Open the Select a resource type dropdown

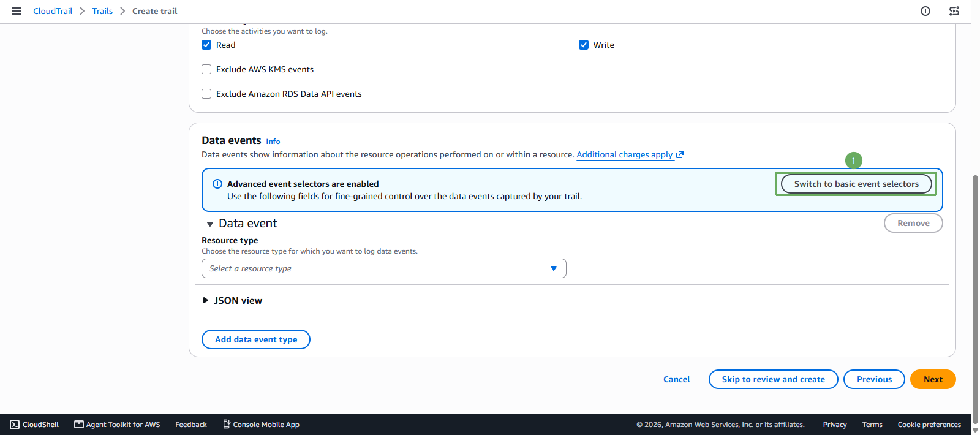point(384,268)
